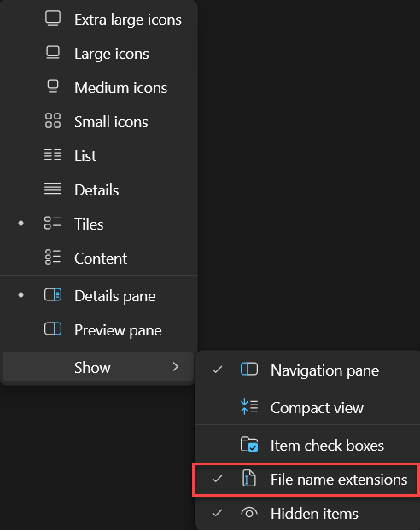Click the Compact view arrows icon
This screenshot has width=420, height=530.
249,406
